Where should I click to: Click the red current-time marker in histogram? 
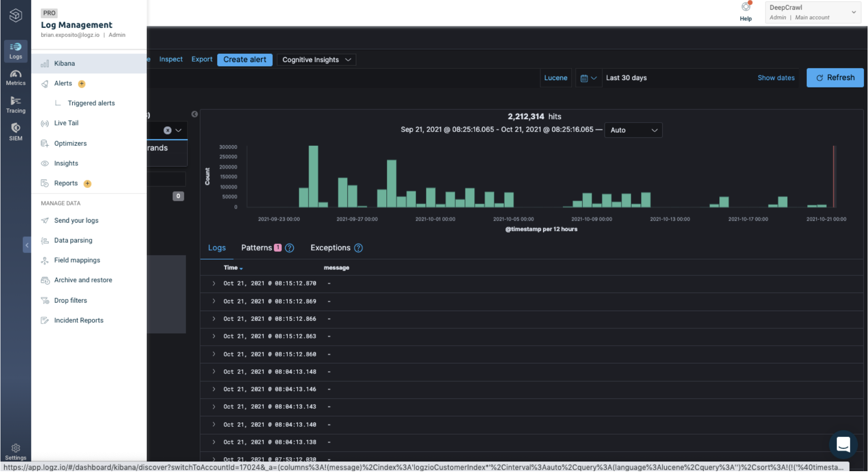834,177
